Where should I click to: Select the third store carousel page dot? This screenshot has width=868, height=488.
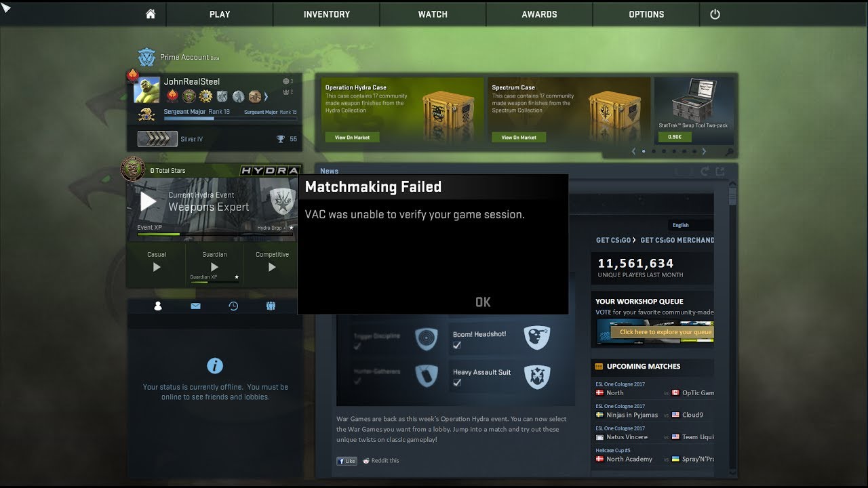[664, 151]
